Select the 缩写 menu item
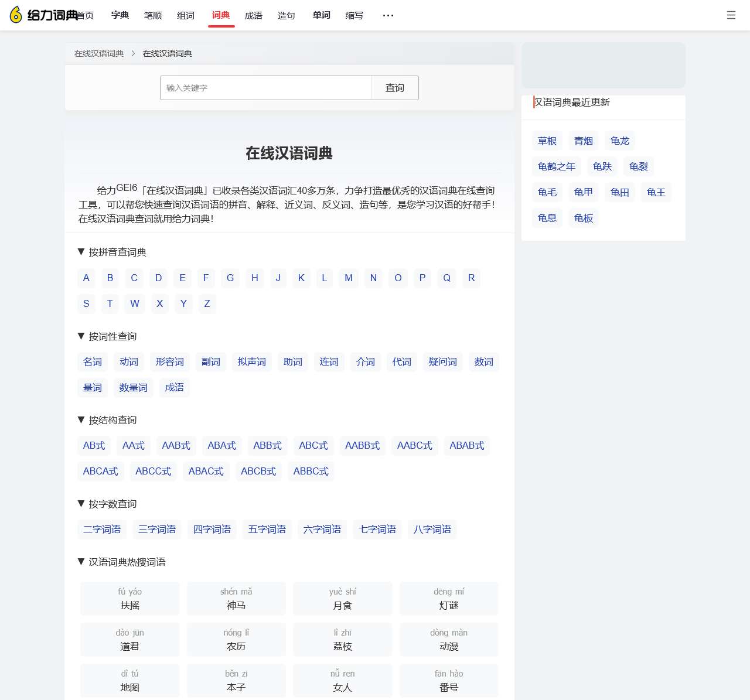This screenshot has width=750, height=700. [x=354, y=16]
